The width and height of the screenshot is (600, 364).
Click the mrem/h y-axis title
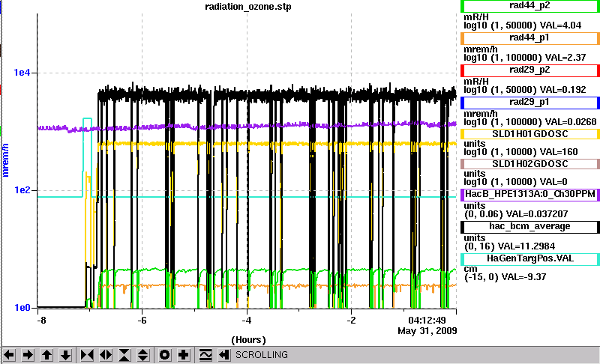pos(6,160)
